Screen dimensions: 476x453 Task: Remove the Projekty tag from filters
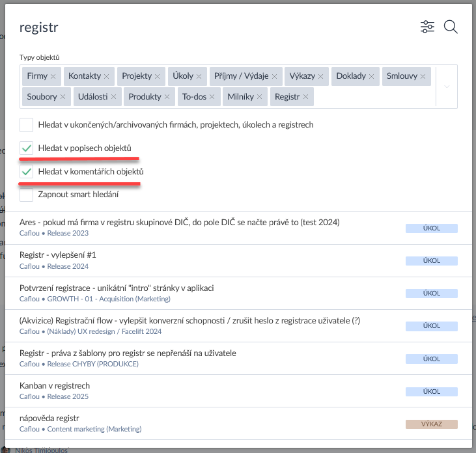pyautogui.click(x=158, y=77)
